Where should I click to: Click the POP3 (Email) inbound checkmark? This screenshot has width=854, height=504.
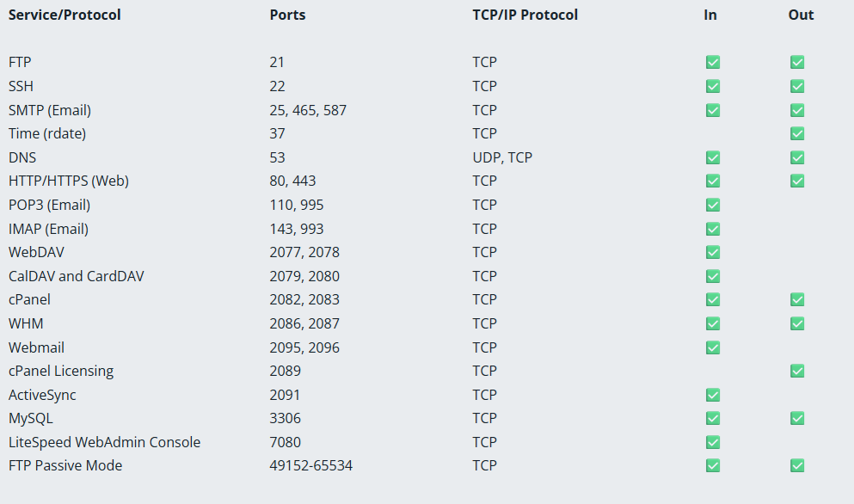pos(712,205)
